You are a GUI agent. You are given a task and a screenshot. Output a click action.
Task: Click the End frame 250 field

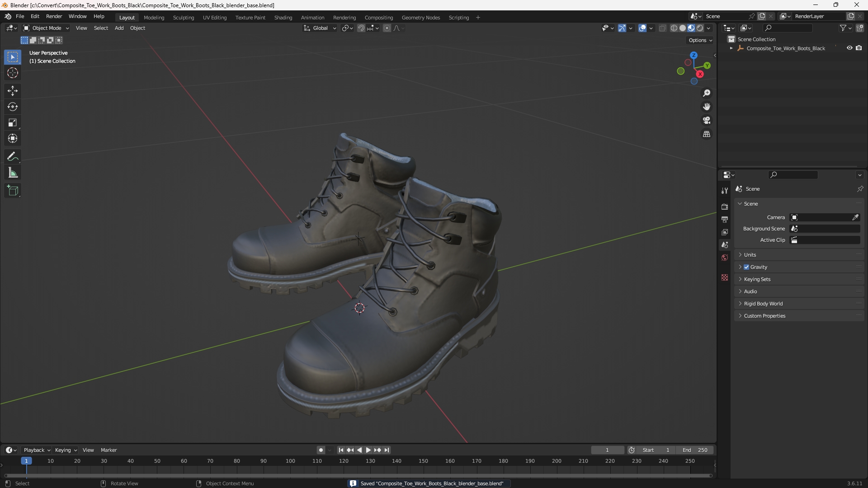tap(695, 450)
